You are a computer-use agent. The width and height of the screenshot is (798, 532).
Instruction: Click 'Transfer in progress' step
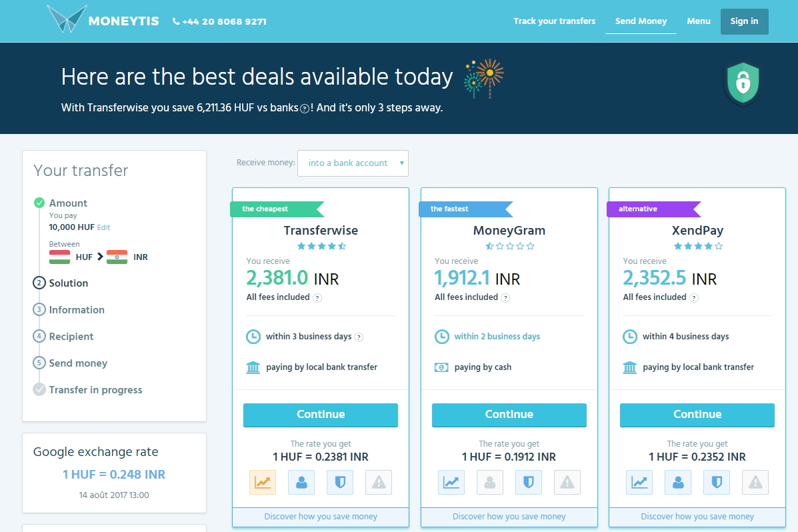95,390
